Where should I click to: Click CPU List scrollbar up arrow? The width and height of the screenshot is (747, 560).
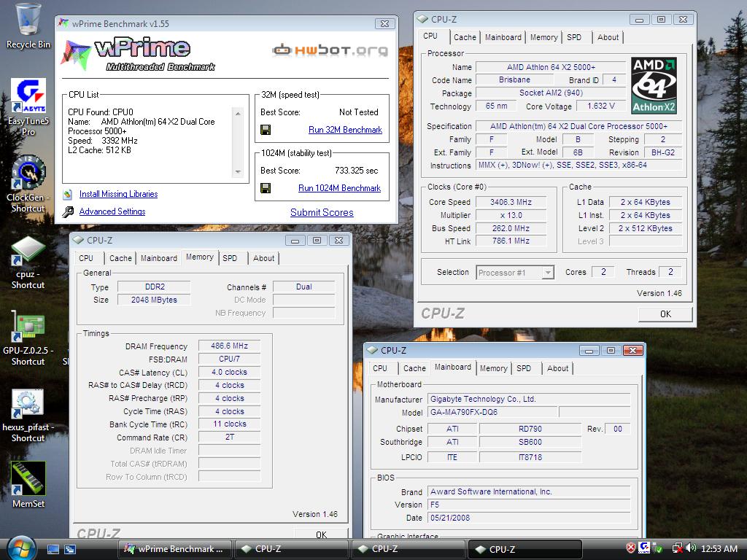click(x=238, y=113)
